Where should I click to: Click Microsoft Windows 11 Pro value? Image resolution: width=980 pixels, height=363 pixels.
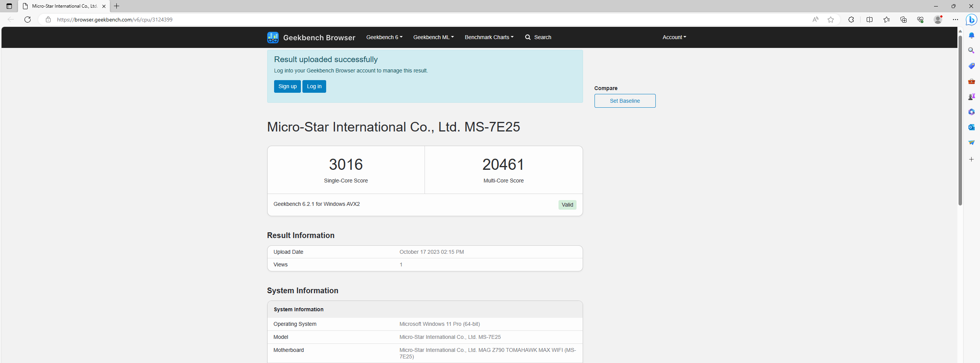pyautogui.click(x=439, y=324)
